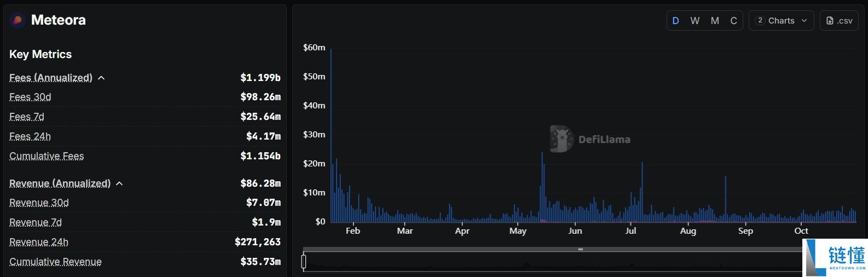The image size is (868, 277).
Task: Collapse the Fees (Annualized) section chevron
Action: pyautogui.click(x=101, y=78)
